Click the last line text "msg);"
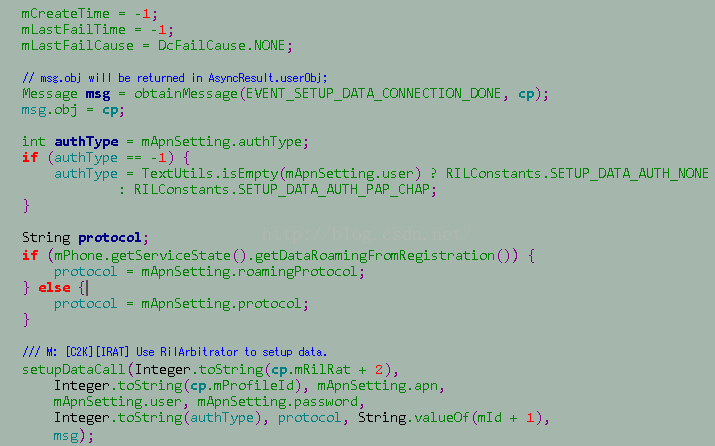715x446 pixels. 73,436
